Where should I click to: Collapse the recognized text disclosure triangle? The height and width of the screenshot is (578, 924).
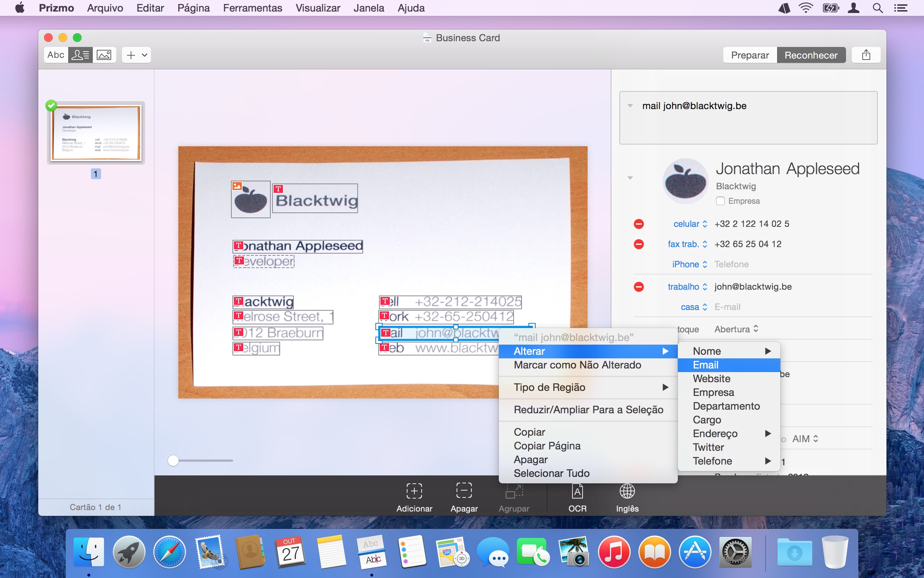(631, 106)
